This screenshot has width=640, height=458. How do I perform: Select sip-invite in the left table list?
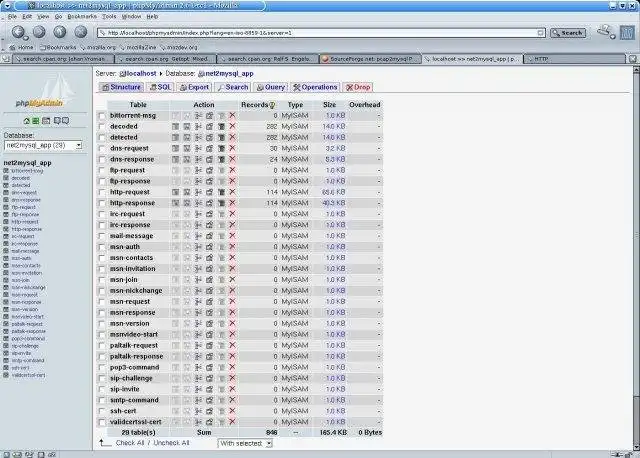pyautogui.click(x=21, y=354)
